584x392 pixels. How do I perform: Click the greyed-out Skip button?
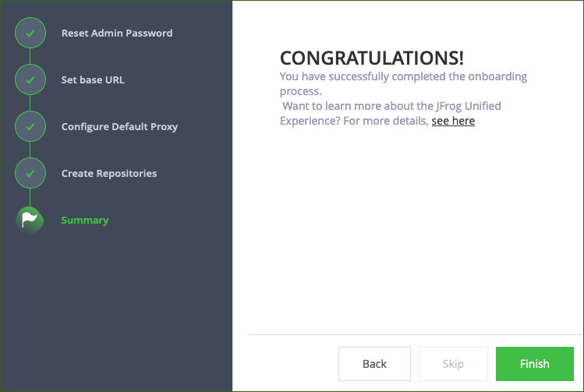coord(453,364)
